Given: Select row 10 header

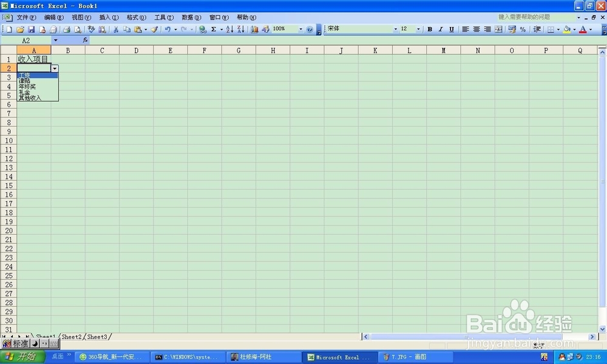Looking at the screenshot, I should coord(8,140).
